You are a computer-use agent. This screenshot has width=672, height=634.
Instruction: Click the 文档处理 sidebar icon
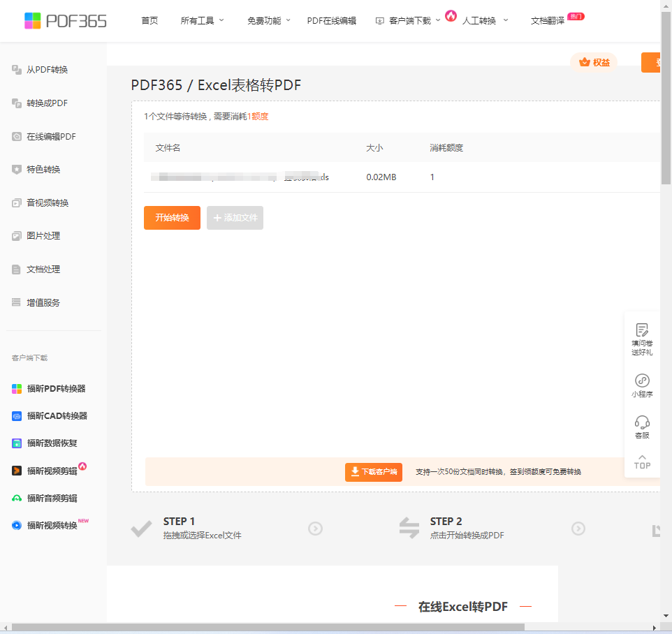(x=17, y=270)
